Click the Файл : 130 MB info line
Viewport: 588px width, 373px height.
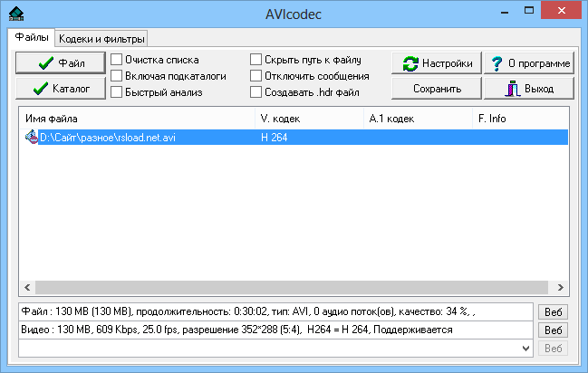coord(275,312)
